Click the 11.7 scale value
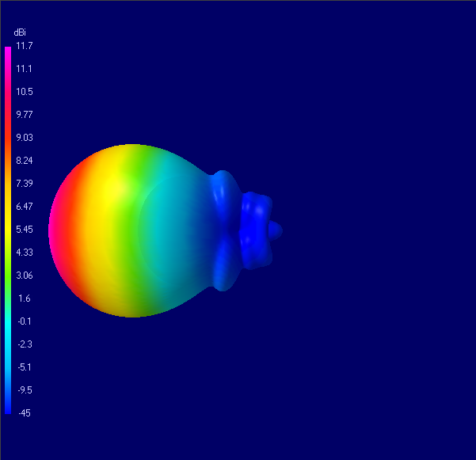476x460 pixels. tap(25, 46)
